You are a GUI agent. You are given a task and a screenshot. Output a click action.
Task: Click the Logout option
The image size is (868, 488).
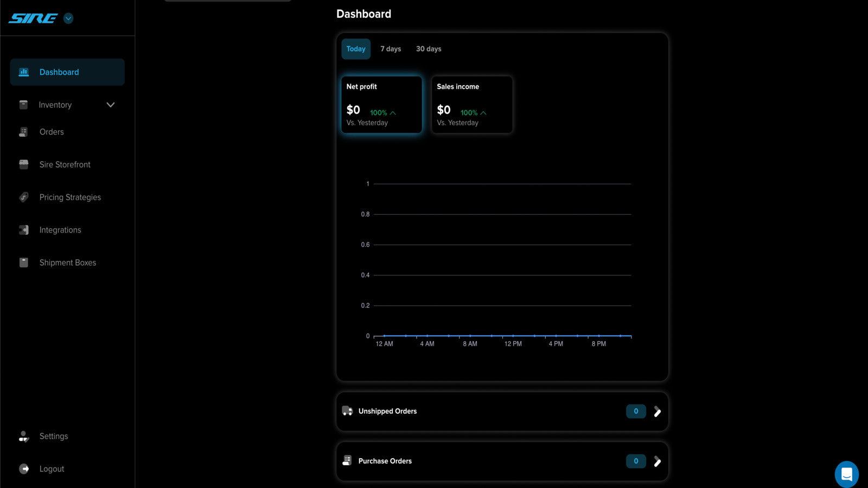pyautogui.click(x=52, y=468)
